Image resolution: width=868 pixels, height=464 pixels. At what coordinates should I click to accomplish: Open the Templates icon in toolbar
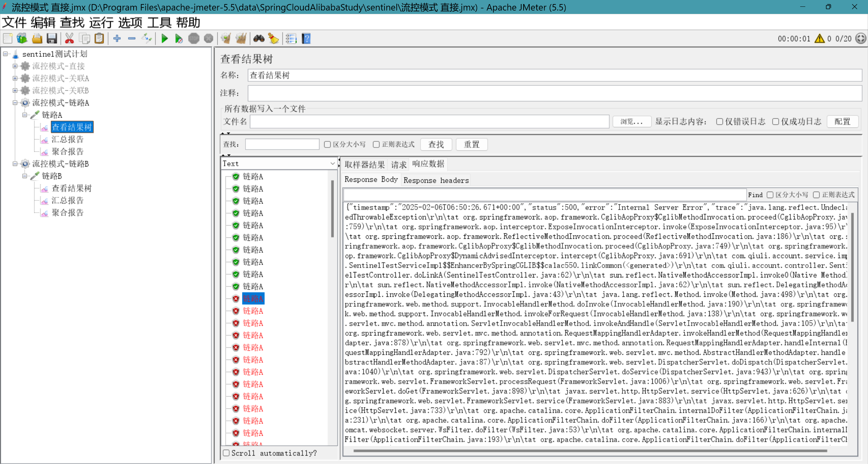click(x=22, y=39)
